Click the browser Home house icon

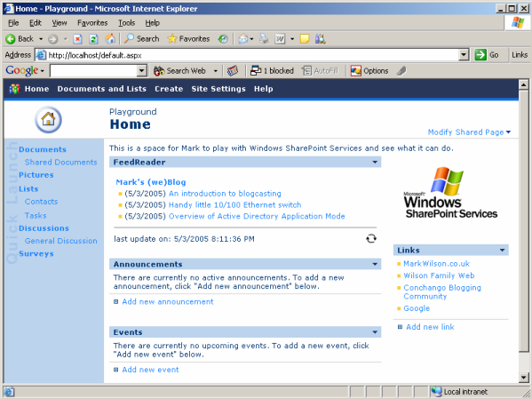(x=110, y=39)
